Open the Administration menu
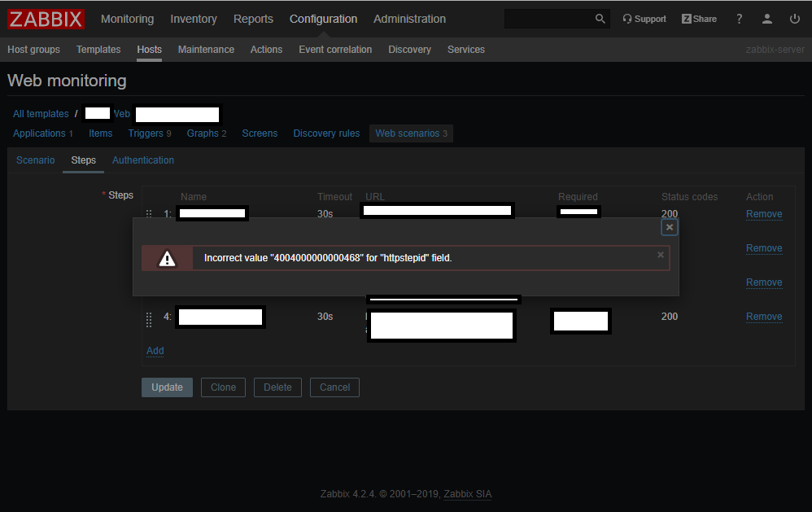 point(409,19)
